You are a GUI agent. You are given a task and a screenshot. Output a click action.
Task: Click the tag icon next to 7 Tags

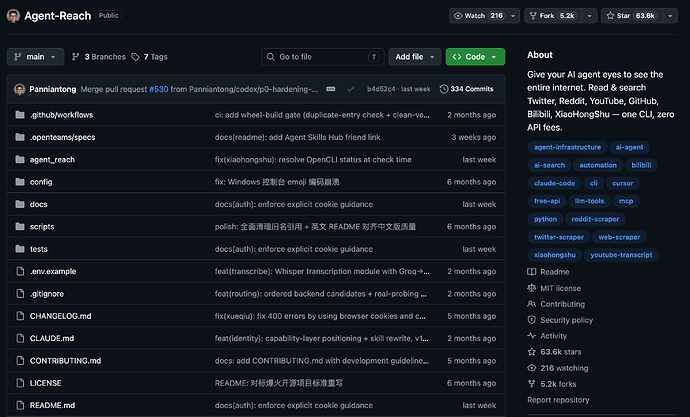pos(136,57)
